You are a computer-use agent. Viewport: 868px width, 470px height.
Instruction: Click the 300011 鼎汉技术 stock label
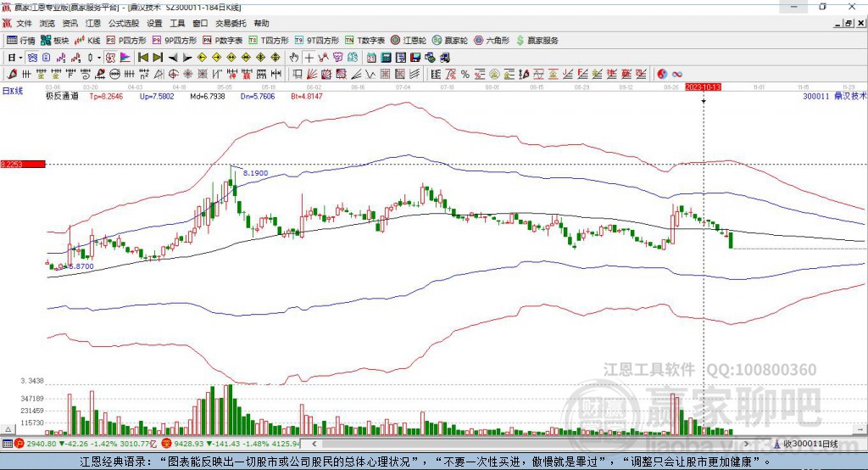coord(834,96)
